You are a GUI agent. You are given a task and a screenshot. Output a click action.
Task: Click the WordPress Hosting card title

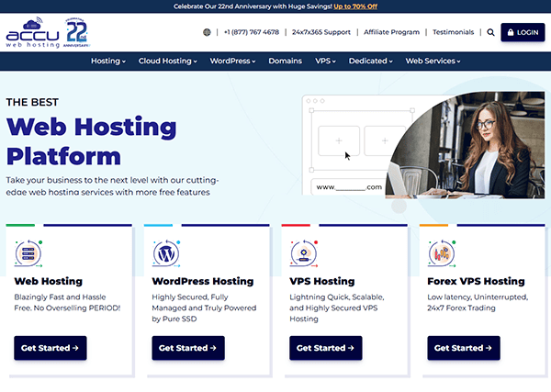[203, 281]
